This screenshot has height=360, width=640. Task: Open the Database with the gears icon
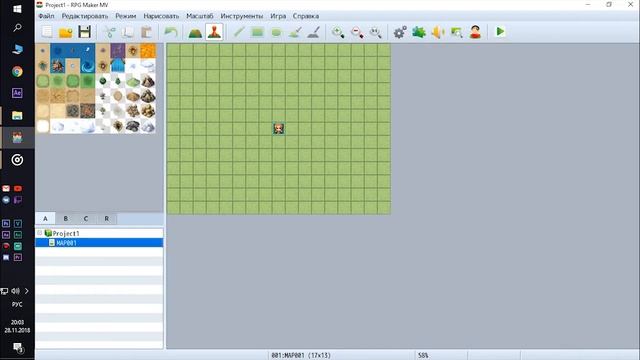click(x=400, y=32)
